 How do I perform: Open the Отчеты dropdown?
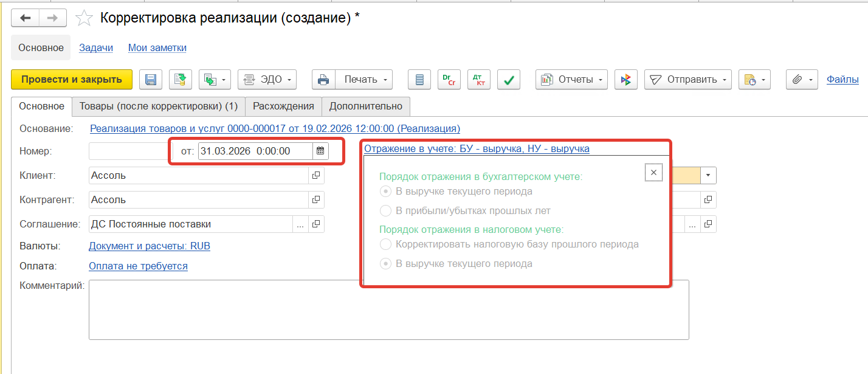(x=572, y=80)
